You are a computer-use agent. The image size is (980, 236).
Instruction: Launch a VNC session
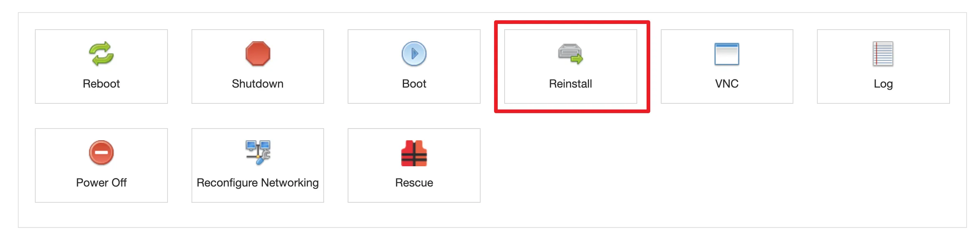726,66
